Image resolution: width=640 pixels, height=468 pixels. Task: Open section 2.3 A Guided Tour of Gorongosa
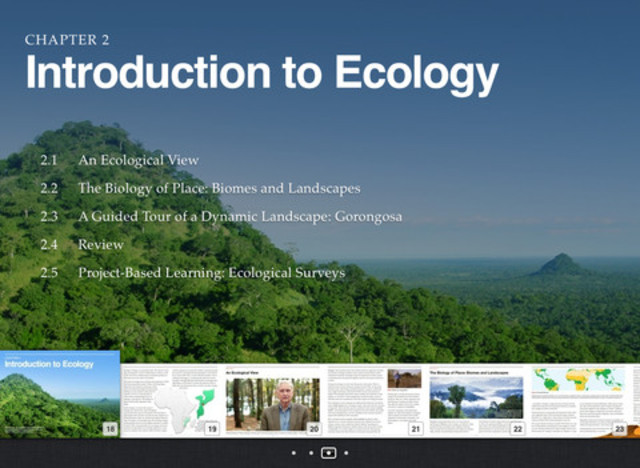[x=221, y=216]
